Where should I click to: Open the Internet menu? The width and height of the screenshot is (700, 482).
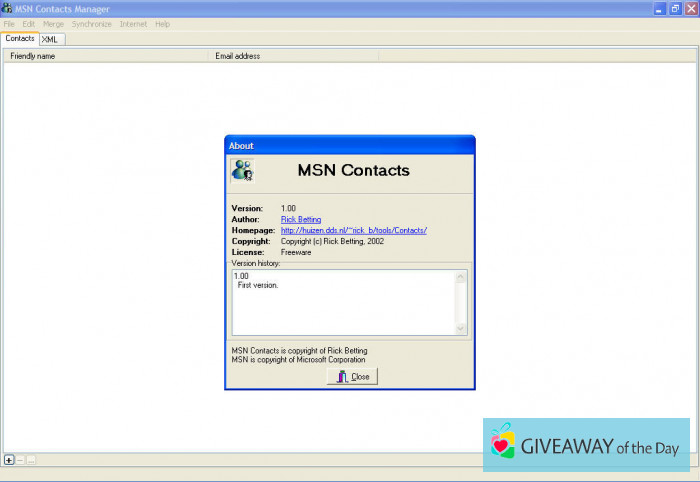pyautogui.click(x=133, y=24)
